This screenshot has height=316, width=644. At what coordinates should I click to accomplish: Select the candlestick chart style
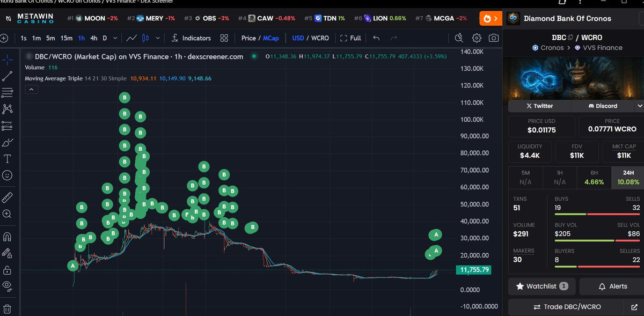[x=147, y=38]
